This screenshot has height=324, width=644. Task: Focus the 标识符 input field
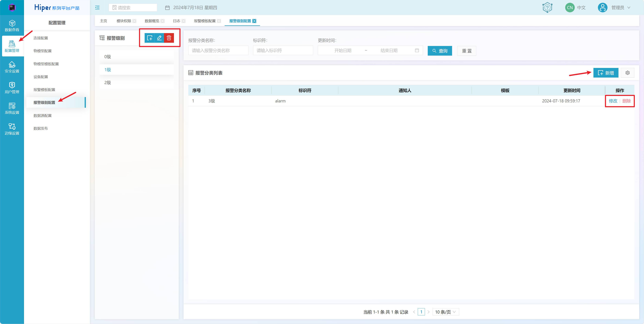283,50
